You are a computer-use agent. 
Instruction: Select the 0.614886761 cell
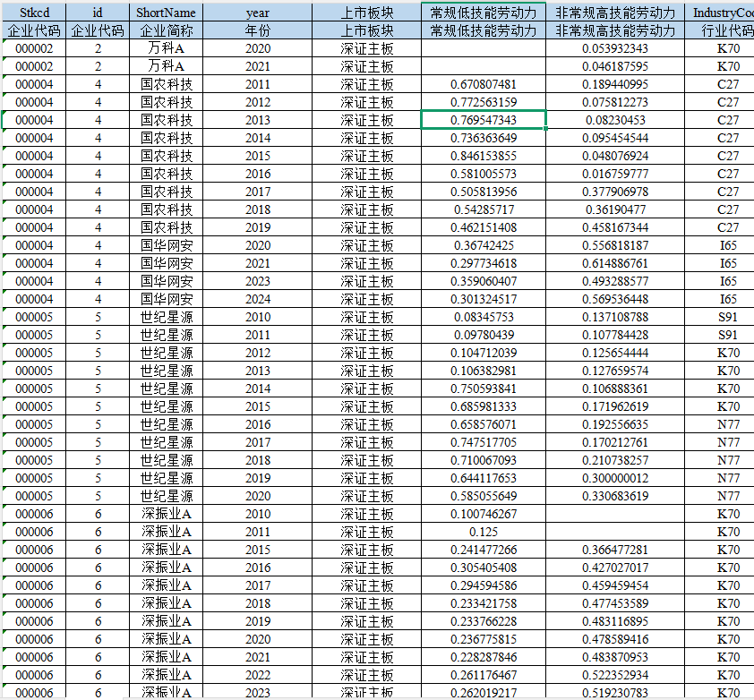point(614,263)
